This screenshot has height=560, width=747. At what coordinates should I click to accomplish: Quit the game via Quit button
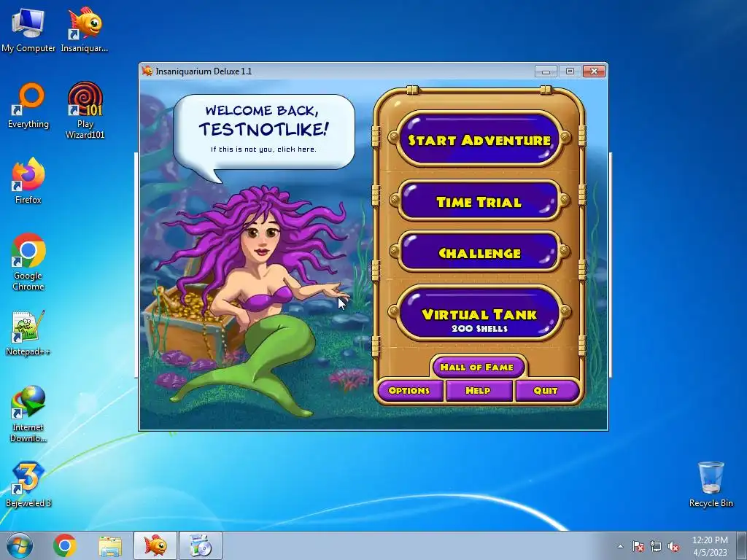click(546, 391)
